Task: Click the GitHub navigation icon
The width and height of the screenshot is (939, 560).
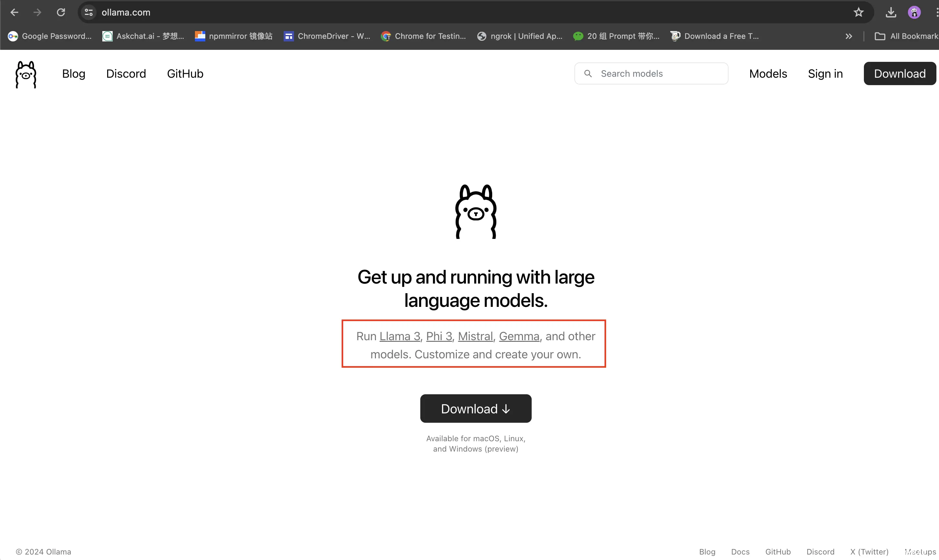Action: click(186, 73)
